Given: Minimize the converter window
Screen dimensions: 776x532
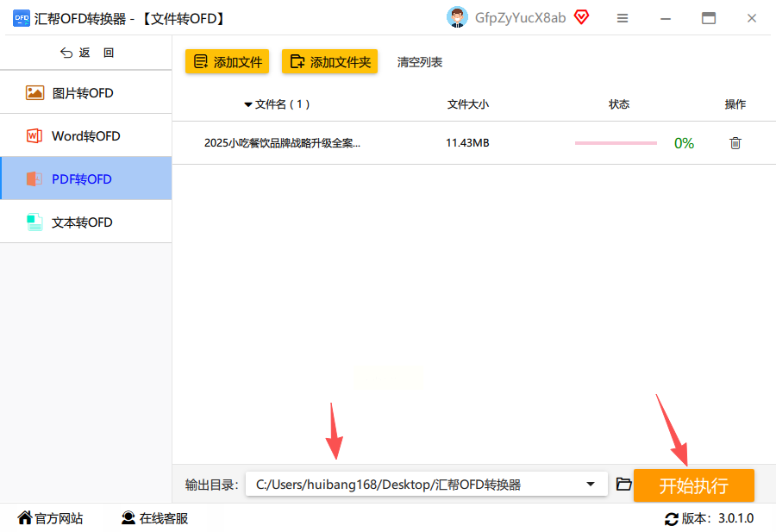Looking at the screenshot, I should point(666,19).
